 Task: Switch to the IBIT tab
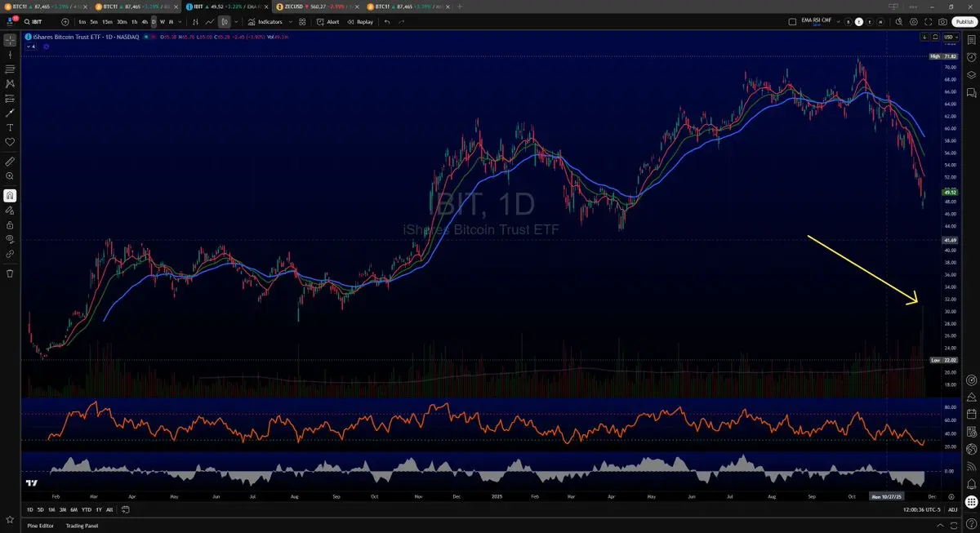pyautogui.click(x=226, y=6)
